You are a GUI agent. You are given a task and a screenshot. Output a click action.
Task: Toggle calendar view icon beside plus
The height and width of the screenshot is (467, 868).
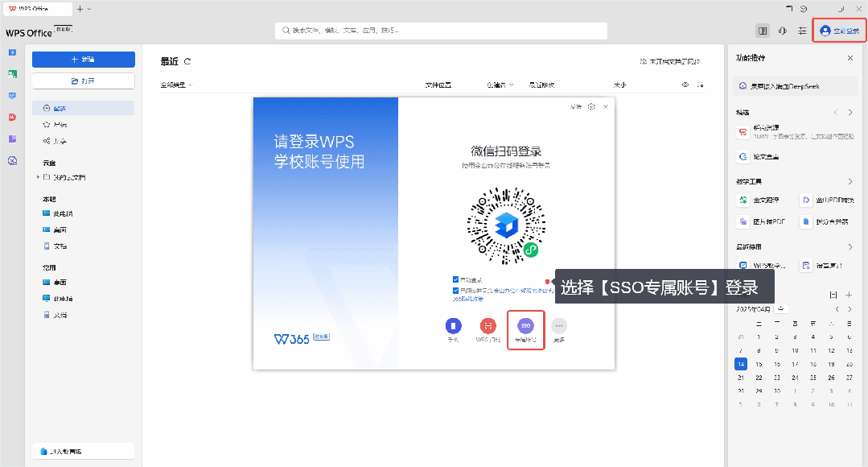click(833, 295)
